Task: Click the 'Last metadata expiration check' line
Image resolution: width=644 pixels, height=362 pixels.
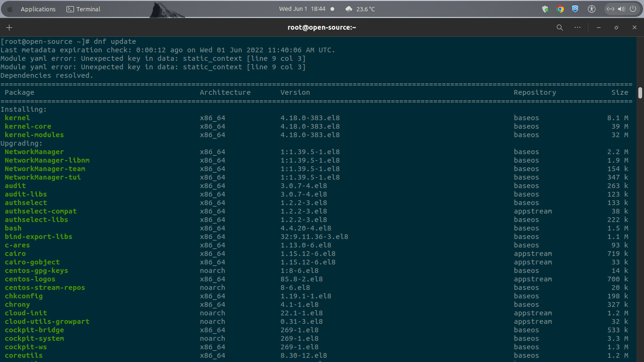Action: click(x=168, y=50)
